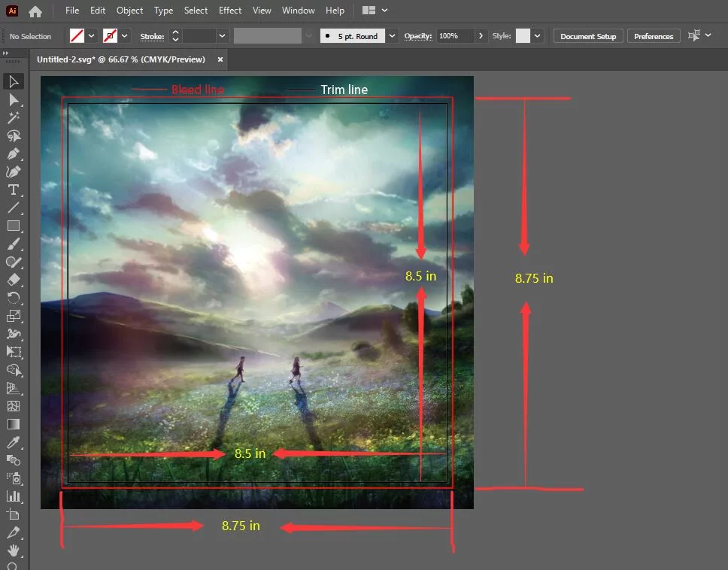Image resolution: width=728 pixels, height=570 pixels.
Task: Choose the Eraser tool
Action: (x=13, y=280)
